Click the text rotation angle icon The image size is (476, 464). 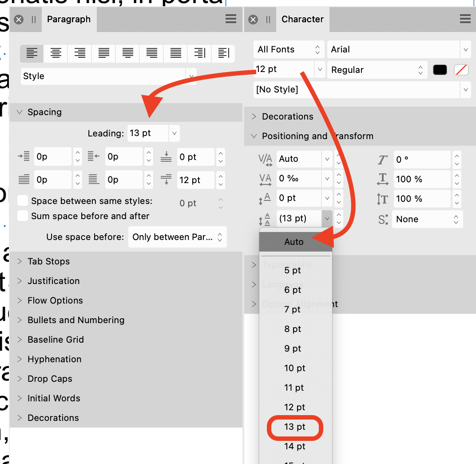(383, 159)
